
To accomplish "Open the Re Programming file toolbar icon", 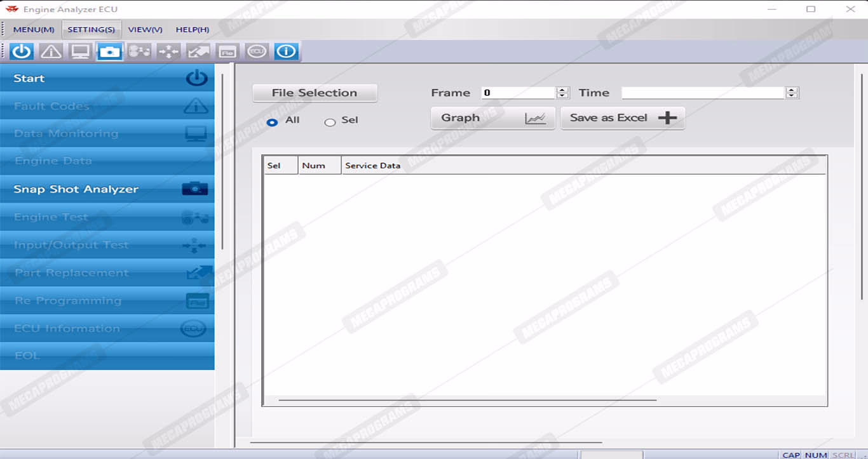I will (227, 51).
